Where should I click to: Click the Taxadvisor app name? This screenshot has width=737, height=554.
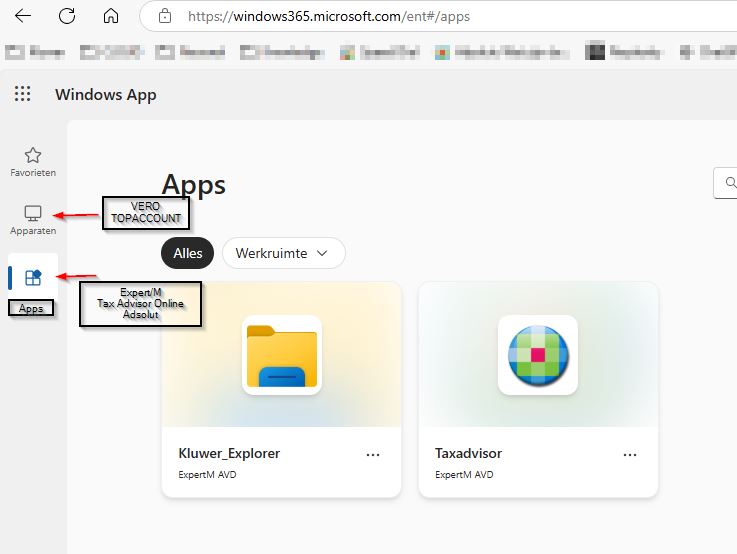(470, 453)
